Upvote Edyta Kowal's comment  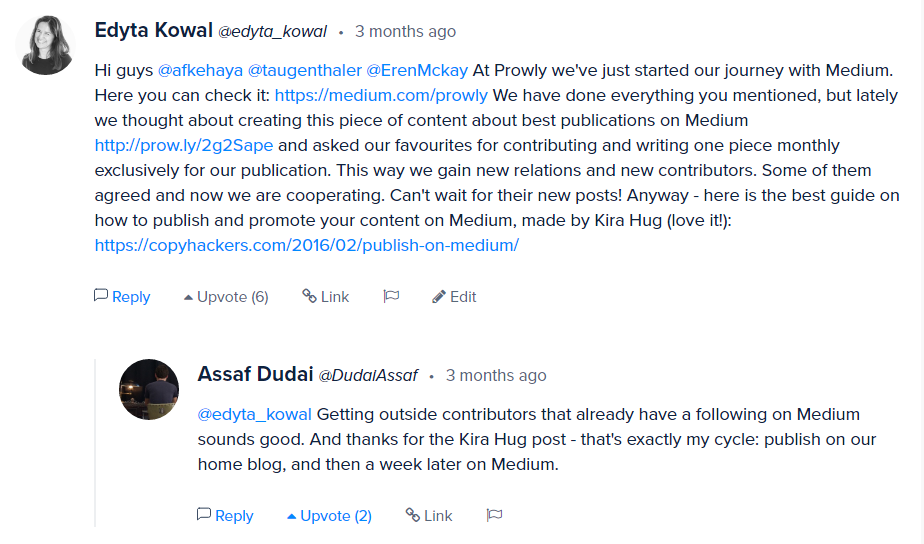(226, 296)
